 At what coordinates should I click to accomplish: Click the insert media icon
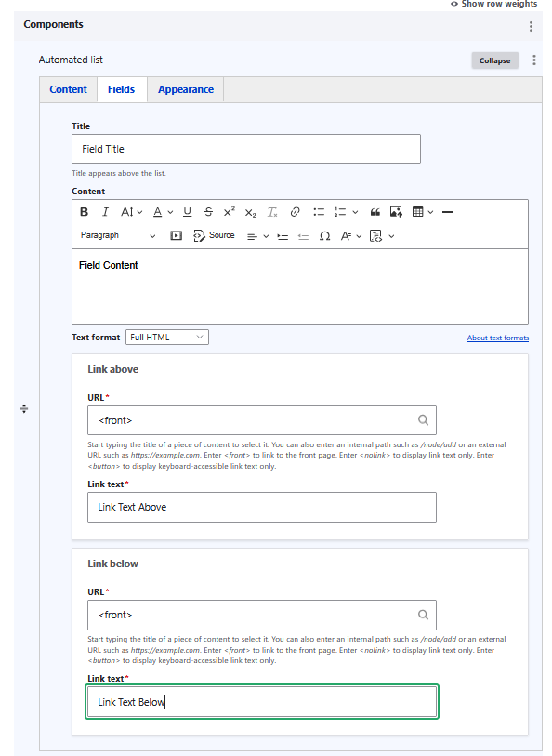click(177, 236)
